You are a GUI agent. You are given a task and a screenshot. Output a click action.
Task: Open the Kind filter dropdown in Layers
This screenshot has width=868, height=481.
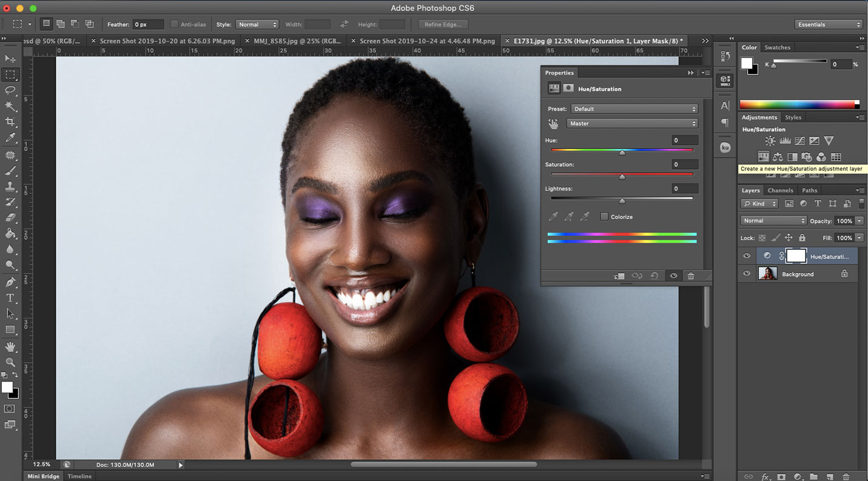pyautogui.click(x=759, y=204)
